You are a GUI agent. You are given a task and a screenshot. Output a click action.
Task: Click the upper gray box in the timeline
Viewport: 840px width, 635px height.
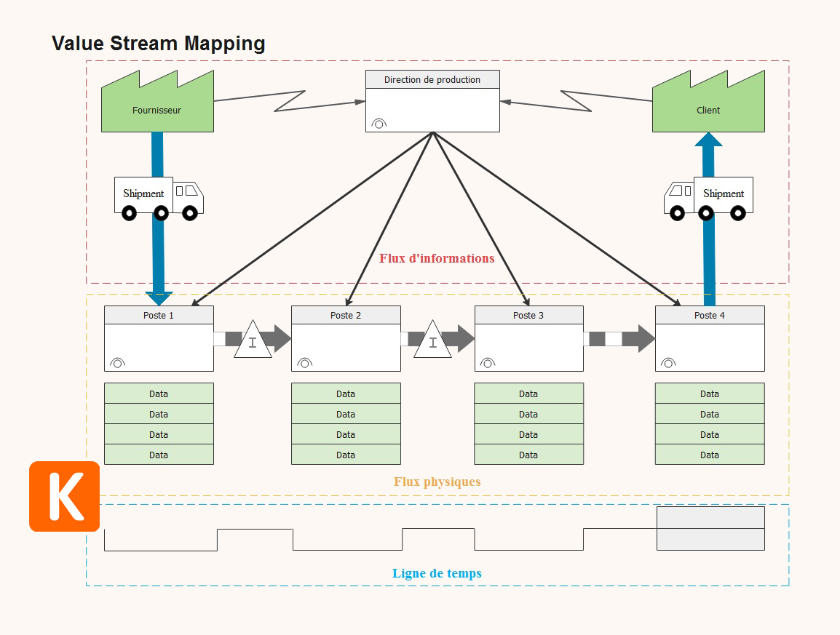(x=711, y=517)
